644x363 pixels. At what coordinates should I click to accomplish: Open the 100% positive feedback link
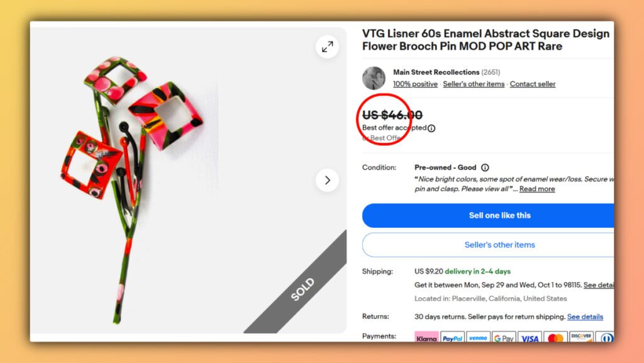[x=415, y=84]
